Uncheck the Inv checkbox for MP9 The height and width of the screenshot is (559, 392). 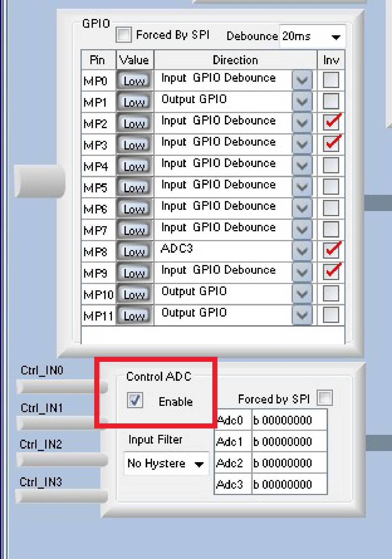(x=331, y=272)
